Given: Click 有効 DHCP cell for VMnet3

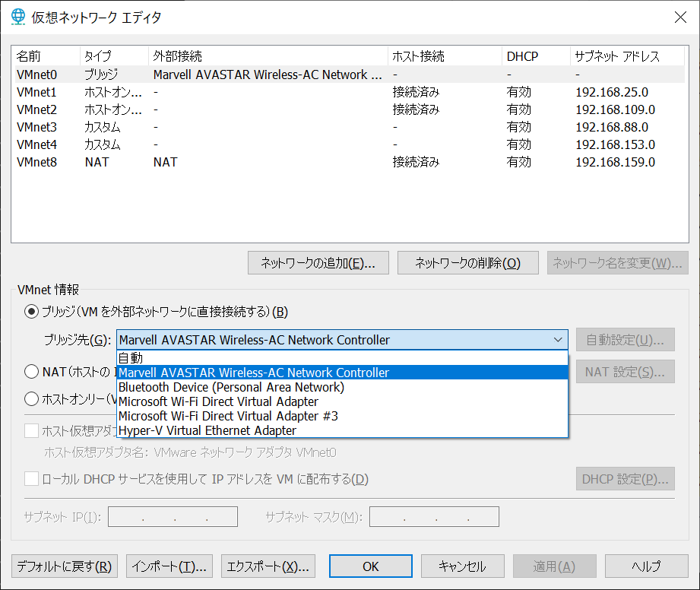Looking at the screenshot, I should tap(519, 127).
